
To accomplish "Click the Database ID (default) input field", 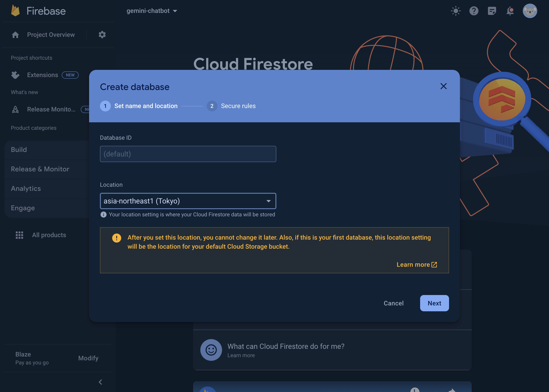I will point(188,154).
